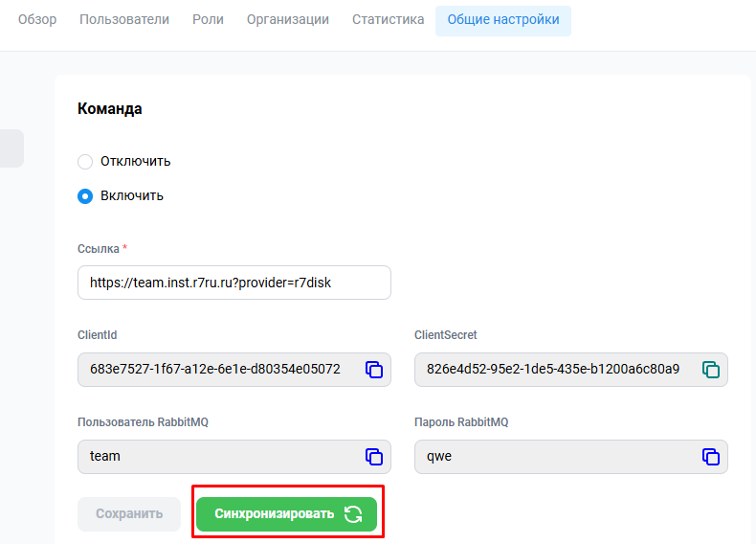Click the ClientId text field

point(215,370)
